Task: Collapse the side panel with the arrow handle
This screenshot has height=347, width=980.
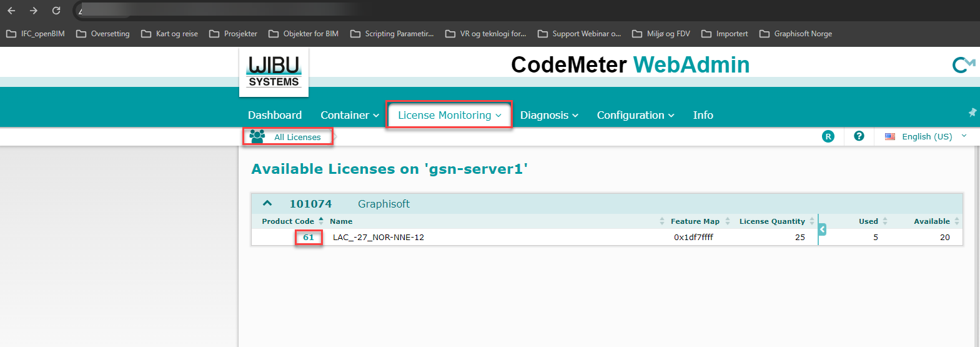Action: click(x=822, y=229)
